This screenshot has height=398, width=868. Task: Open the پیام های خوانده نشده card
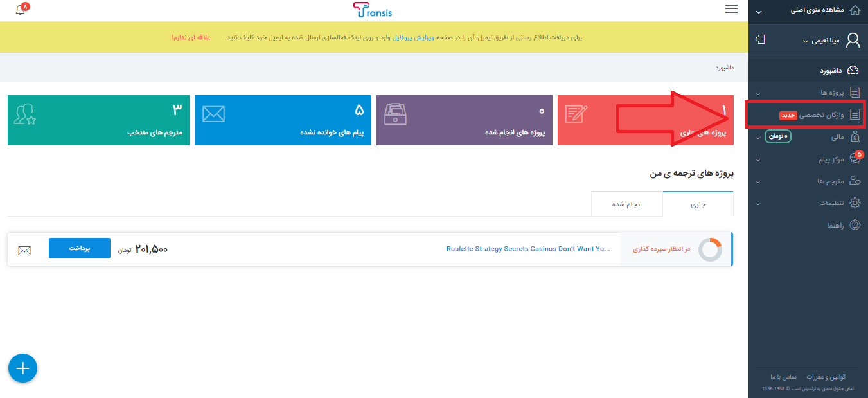(x=283, y=120)
